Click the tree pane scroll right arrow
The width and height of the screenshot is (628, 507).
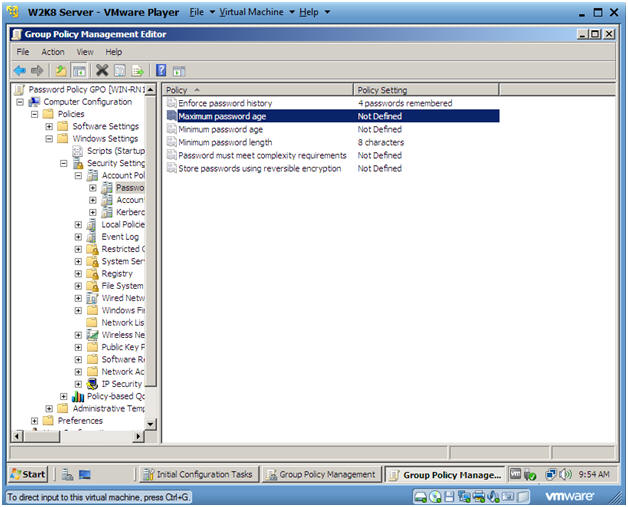tap(138, 436)
